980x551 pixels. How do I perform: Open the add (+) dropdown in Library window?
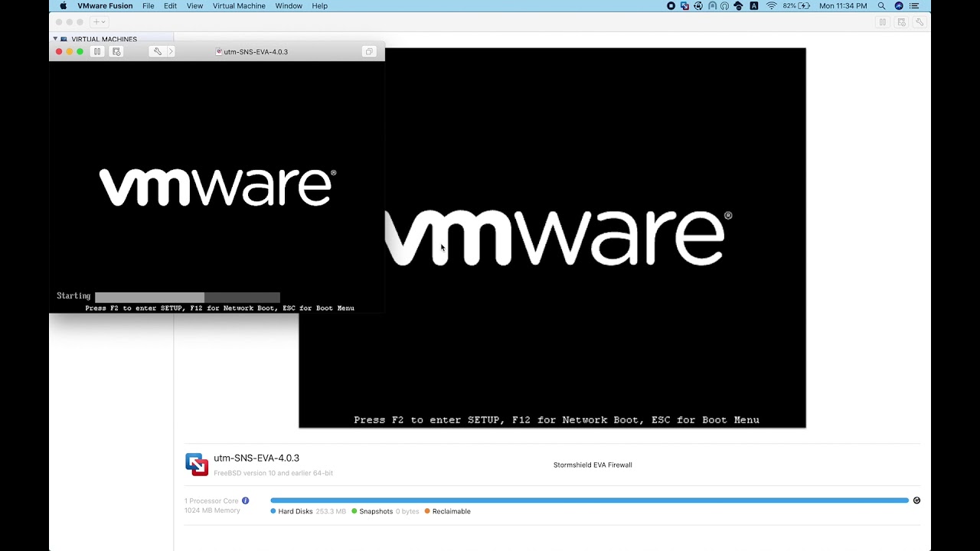pos(99,22)
